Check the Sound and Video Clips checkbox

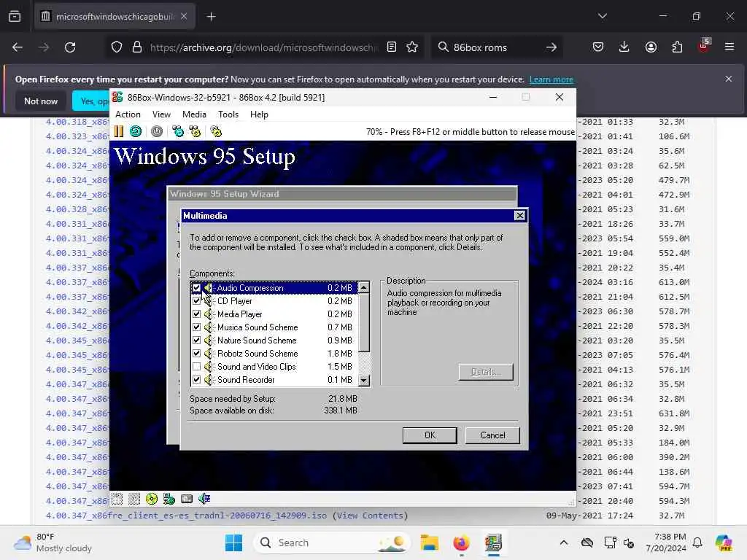click(196, 367)
